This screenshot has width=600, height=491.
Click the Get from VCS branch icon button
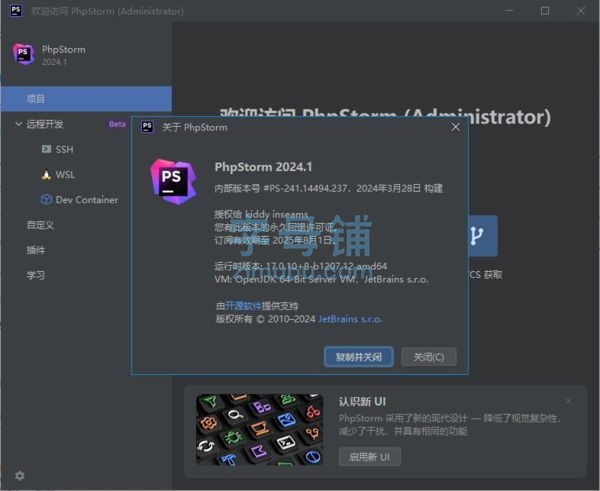click(483, 236)
